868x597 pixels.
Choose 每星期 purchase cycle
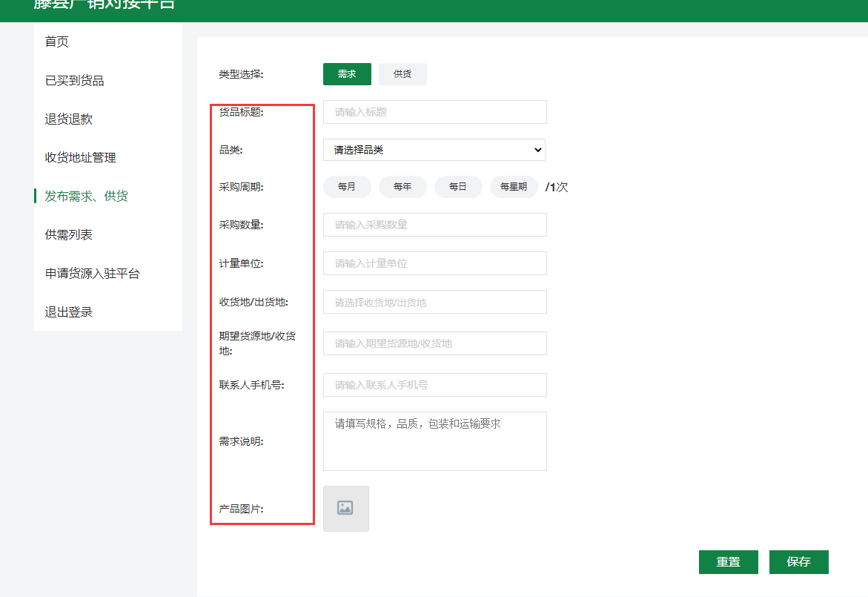[x=514, y=187]
